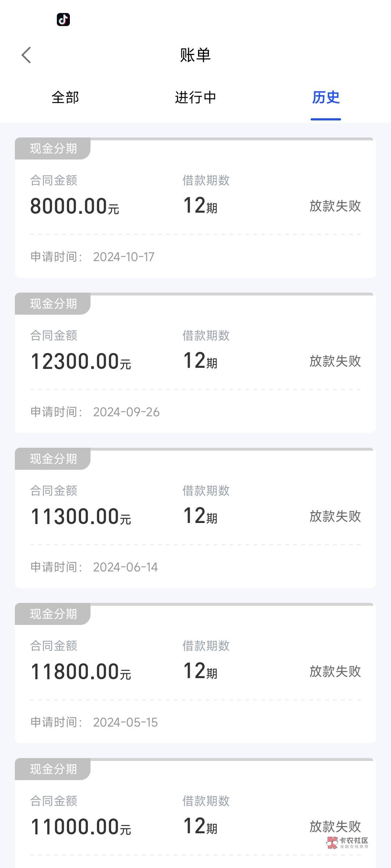This screenshot has width=391, height=868.
Task: Tap 放款失败 status on 11800.00元 bill
Action: pyautogui.click(x=335, y=672)
